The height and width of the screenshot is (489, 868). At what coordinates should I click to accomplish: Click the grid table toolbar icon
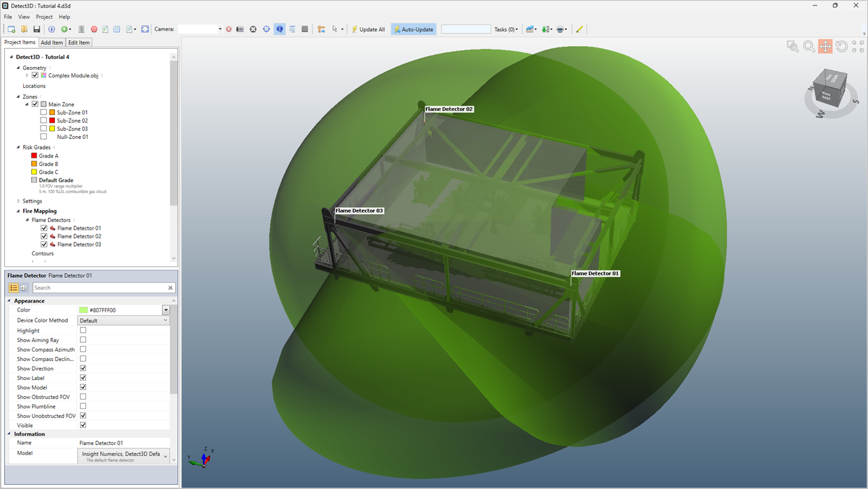pos(305,29)
